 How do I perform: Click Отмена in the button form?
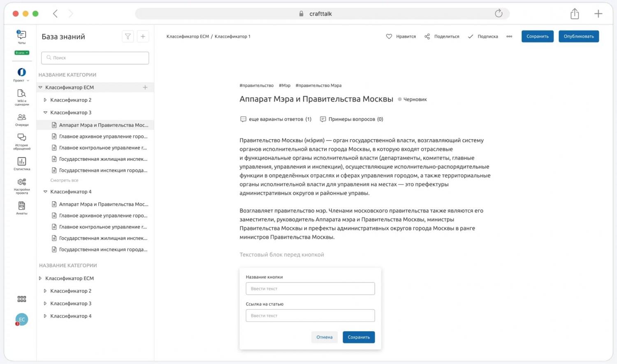324,337
